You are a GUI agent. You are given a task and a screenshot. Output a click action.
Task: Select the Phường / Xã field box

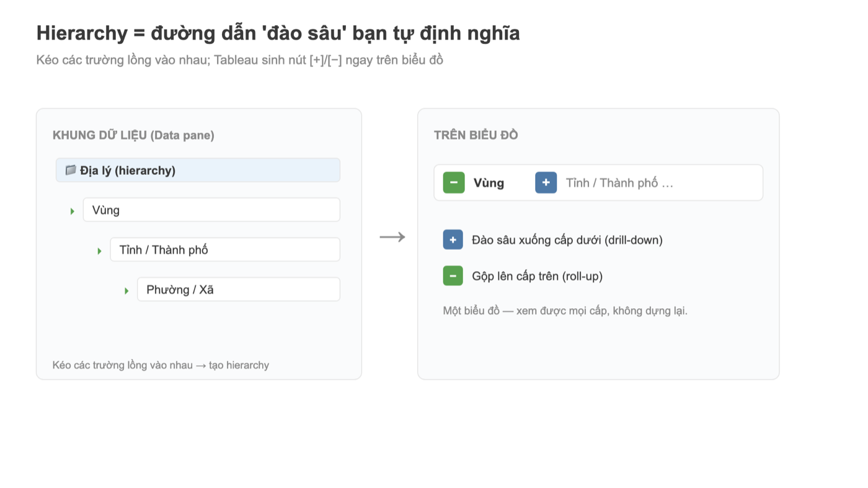tap(239, 289)
